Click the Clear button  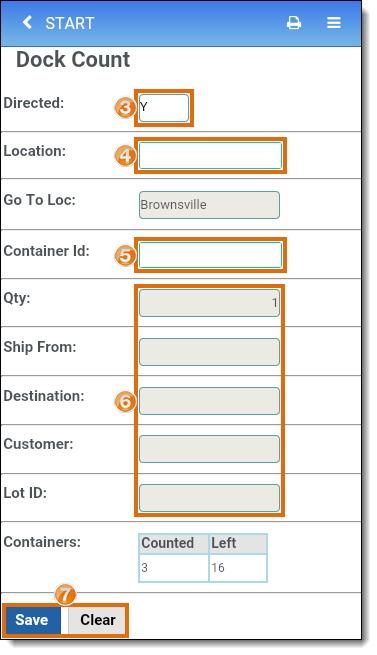(x=97, y=620)
